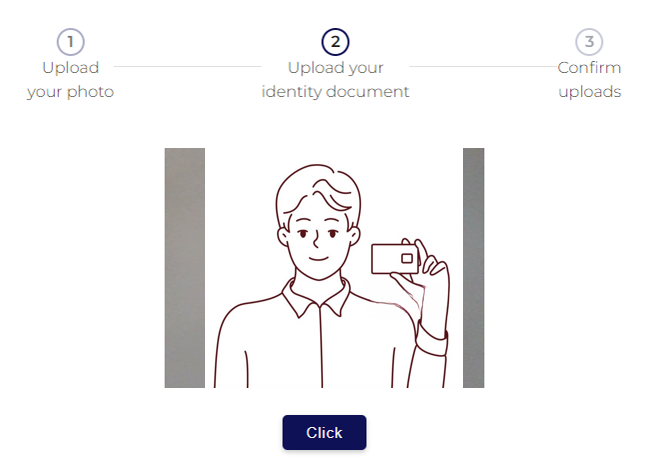Click the ID card in the illustration

tap(395, 259)
